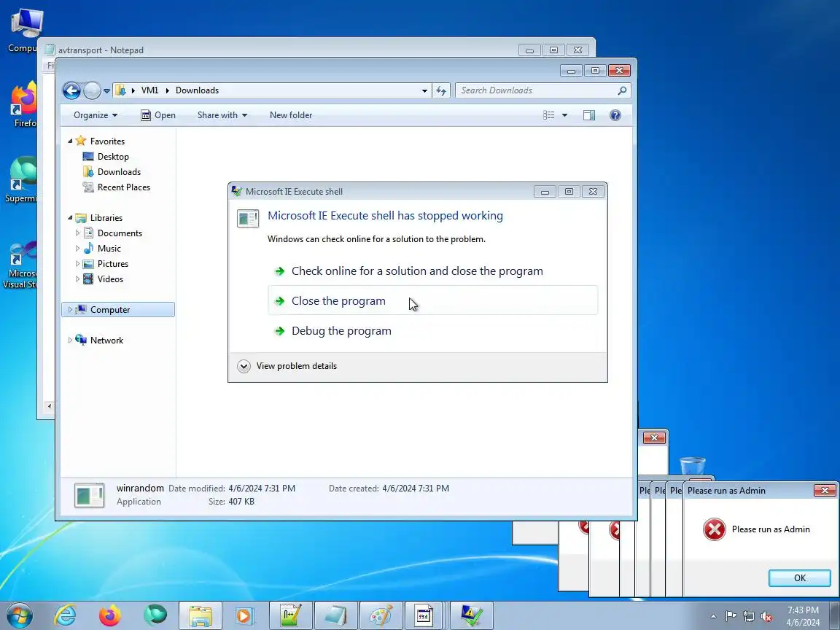Click the Show desktop button
This screenshot has width=840, height=630.
tap(835, 615)
